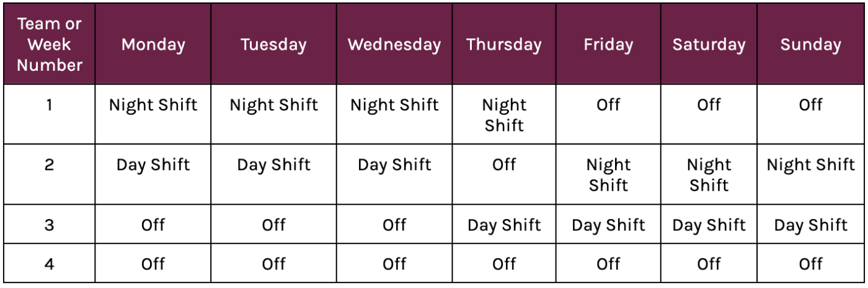Viewport: 868px width, 288px height.
Task: Select week 2 Thursday Off cell
Action: (504, 165)
